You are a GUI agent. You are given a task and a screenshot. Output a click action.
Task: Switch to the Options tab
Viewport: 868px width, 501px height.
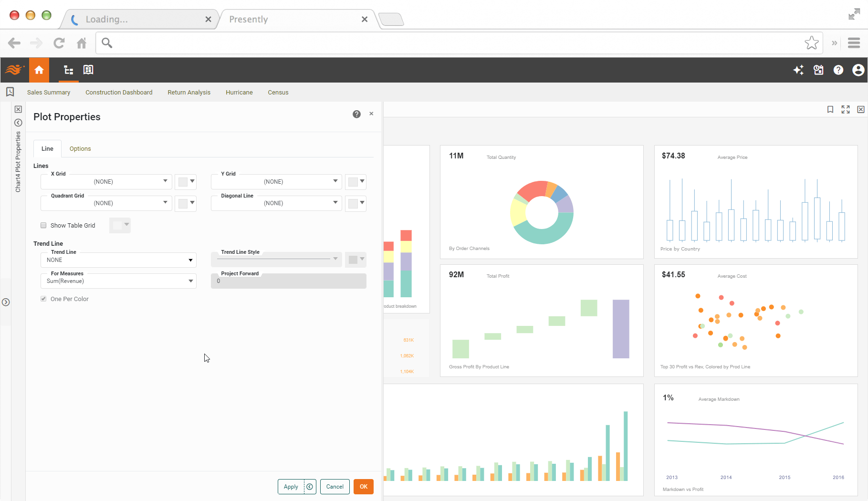[80, 148]
